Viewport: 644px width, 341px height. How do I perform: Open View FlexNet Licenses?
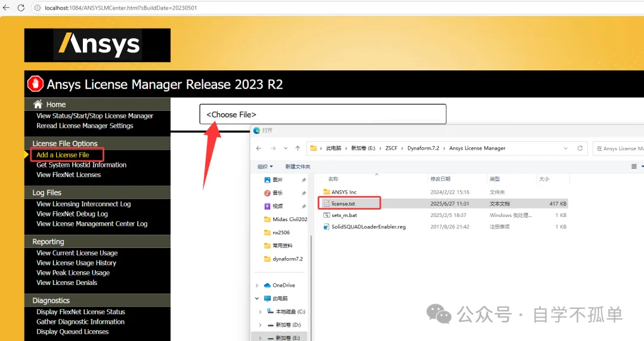[69, 175]
